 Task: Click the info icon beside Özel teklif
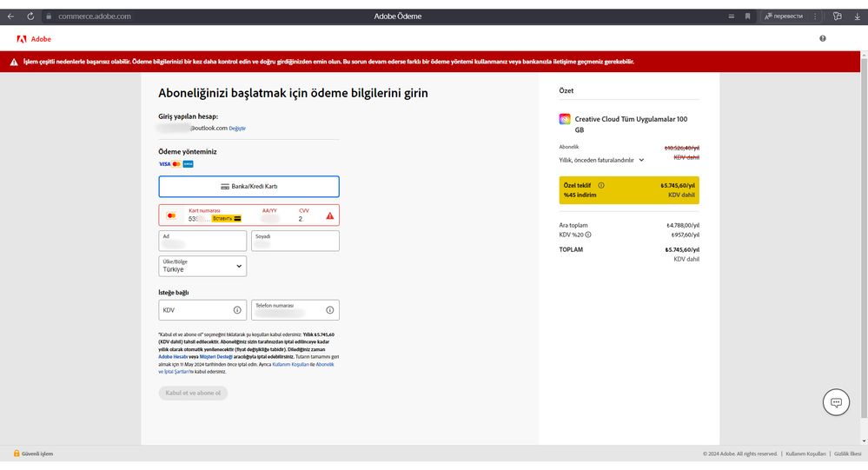click(x=601, y=185)
